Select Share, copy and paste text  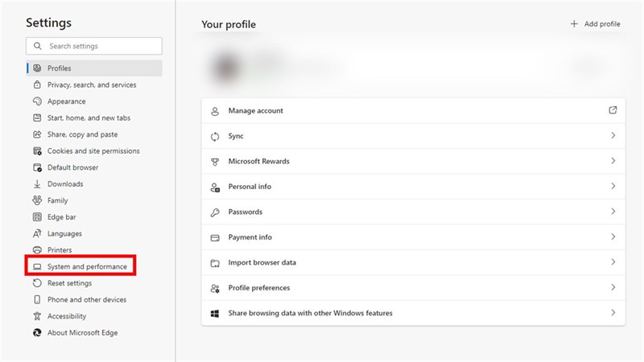coord(82,134)
